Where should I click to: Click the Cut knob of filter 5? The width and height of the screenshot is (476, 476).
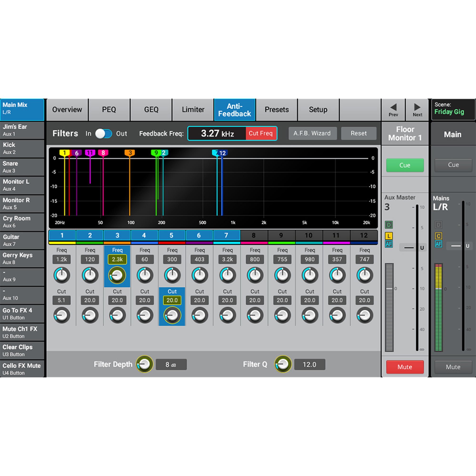(172, 315)
